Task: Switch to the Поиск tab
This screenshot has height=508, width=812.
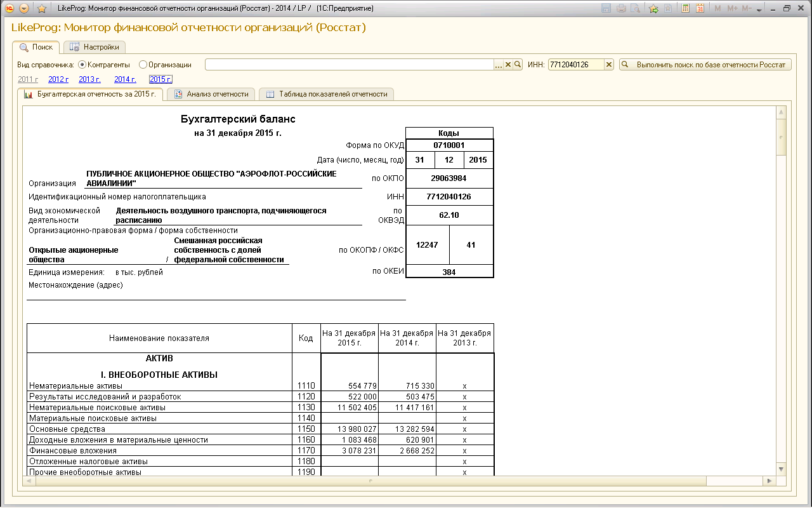Action: (x=36, y=47)
